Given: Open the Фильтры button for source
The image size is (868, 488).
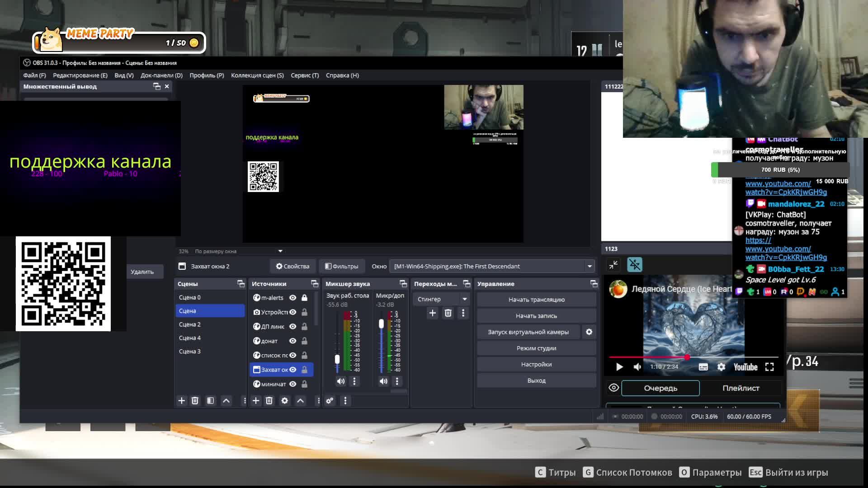Looking at the screenshot, I should (342, 267).
